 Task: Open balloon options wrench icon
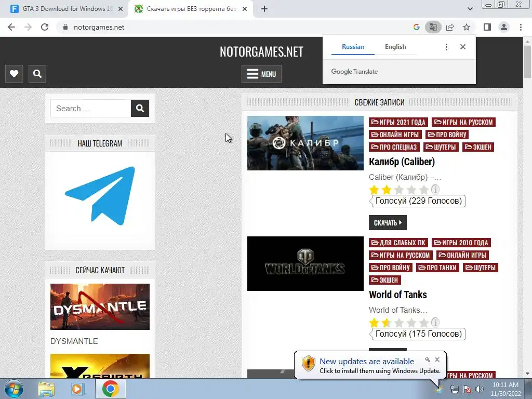427,360
